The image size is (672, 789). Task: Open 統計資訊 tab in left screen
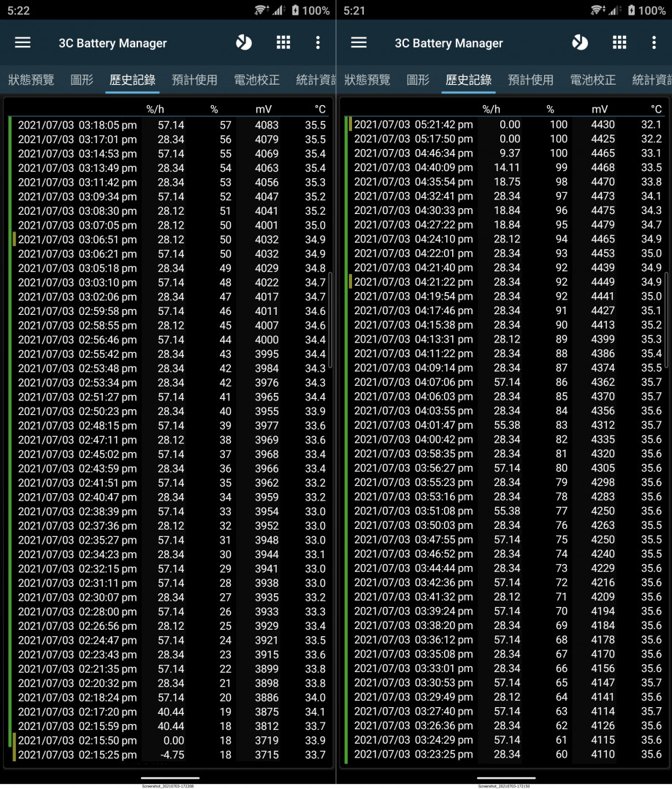tap(316, 80)
